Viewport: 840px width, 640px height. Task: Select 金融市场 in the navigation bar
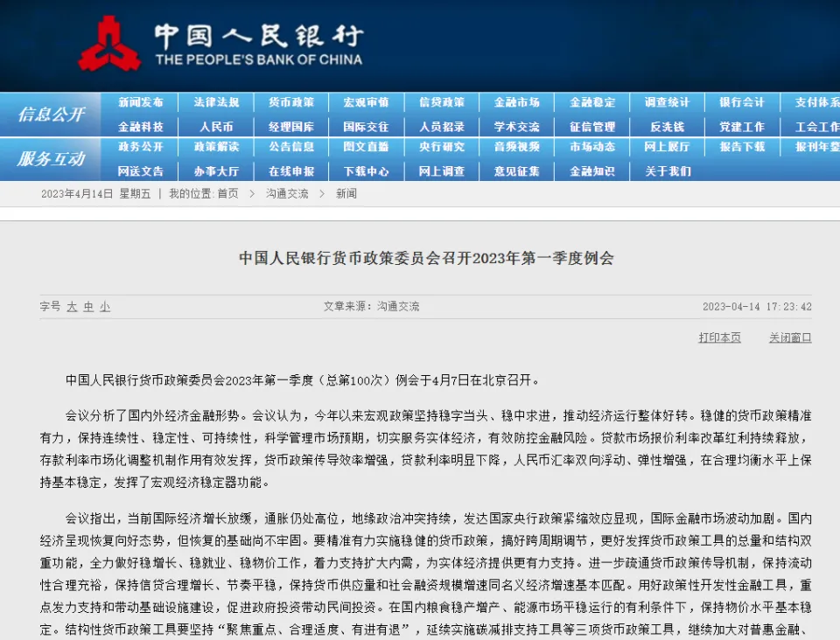(517, 102)
